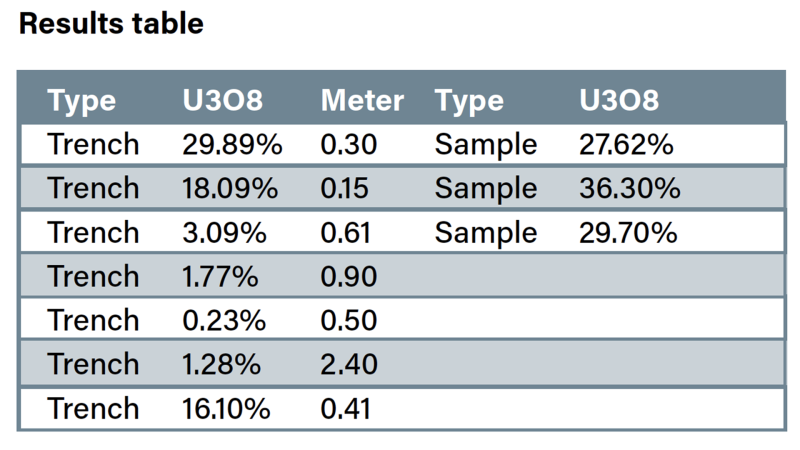
Task: Select the Trench label in 1.28% row
Action: click(x=93, y=364)
